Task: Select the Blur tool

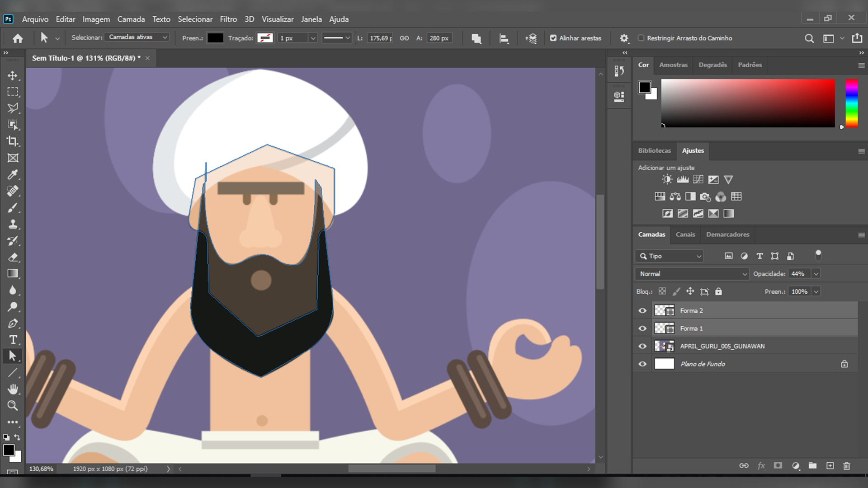Action: [x=13, y=290]
